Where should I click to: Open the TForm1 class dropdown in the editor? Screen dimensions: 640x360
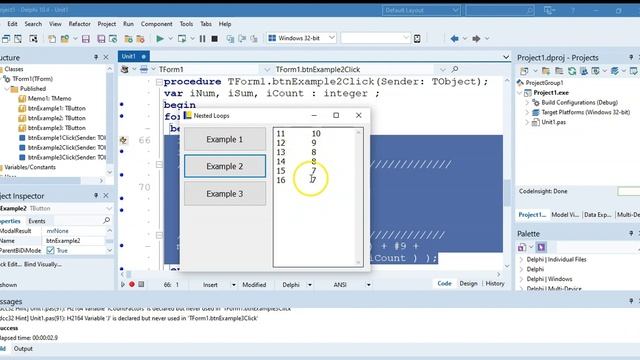pyautogui.click(x=267, y=69)
